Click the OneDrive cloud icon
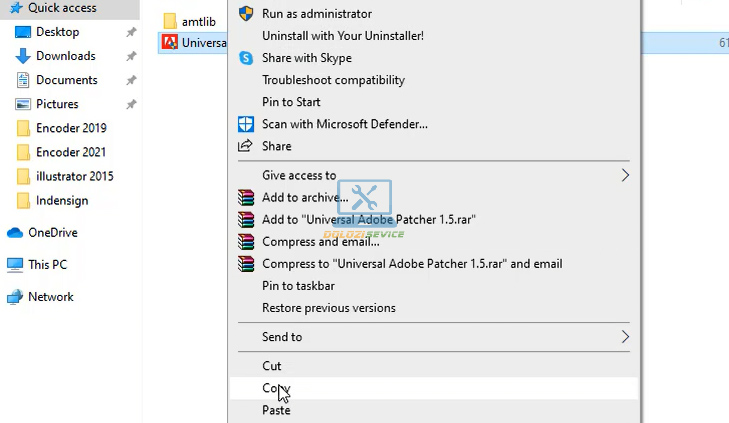Viewport: 729px width, 423px height. click(x=15, y=233)
